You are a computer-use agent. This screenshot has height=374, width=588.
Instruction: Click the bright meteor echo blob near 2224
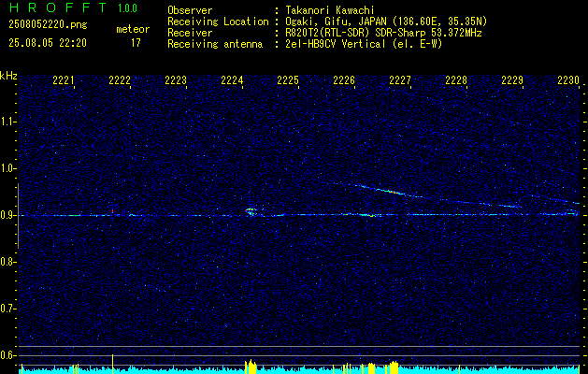(x=251, y=212)
